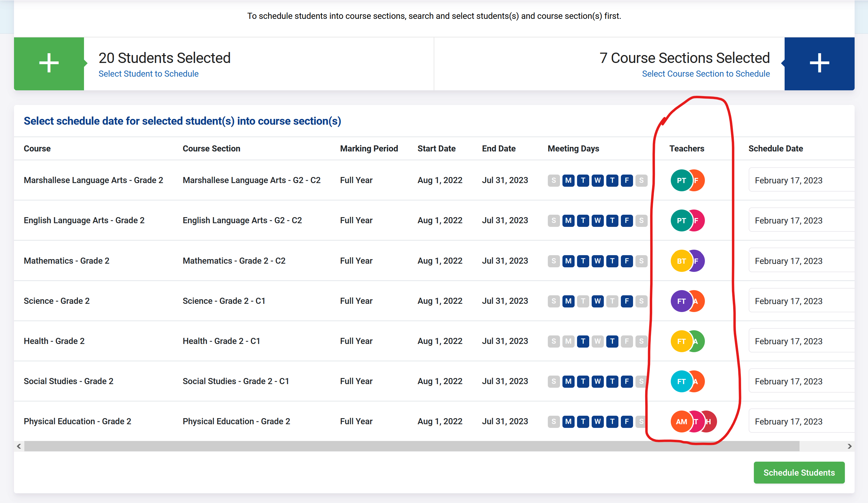Click the blue plus to add course sections
Image resolution: width=868 pixels, height=503 pixels.
[819, 63]
